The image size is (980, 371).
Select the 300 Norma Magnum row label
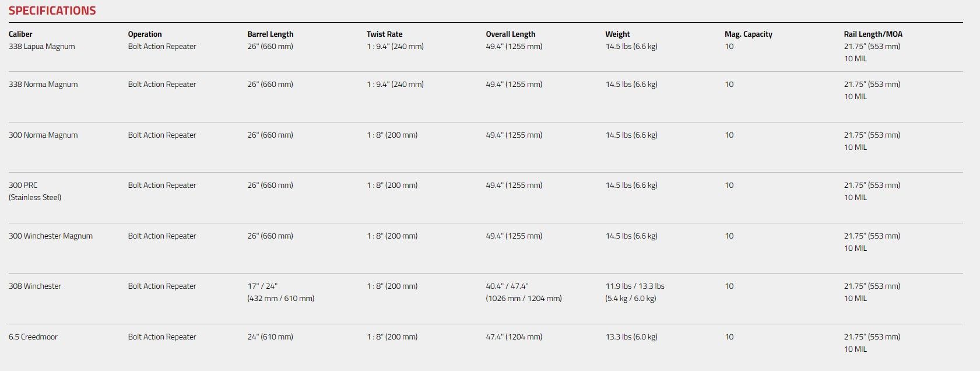43,135
